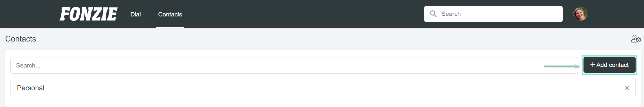Click the contacts Search... input box
The width and height of the screenshot is (644, 107).
point(294,65)
